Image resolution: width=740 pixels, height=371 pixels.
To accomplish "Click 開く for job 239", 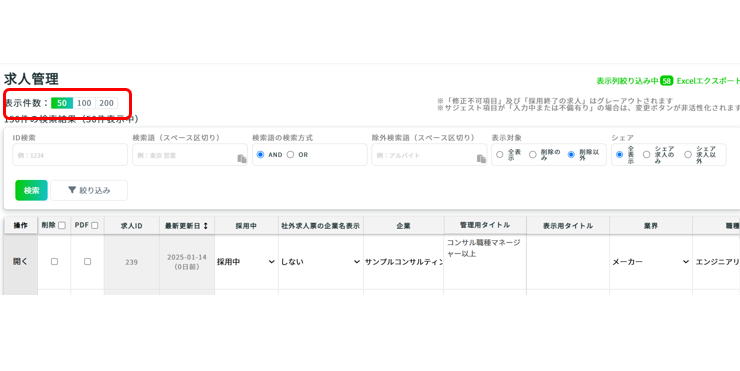I will pos(20,261).
